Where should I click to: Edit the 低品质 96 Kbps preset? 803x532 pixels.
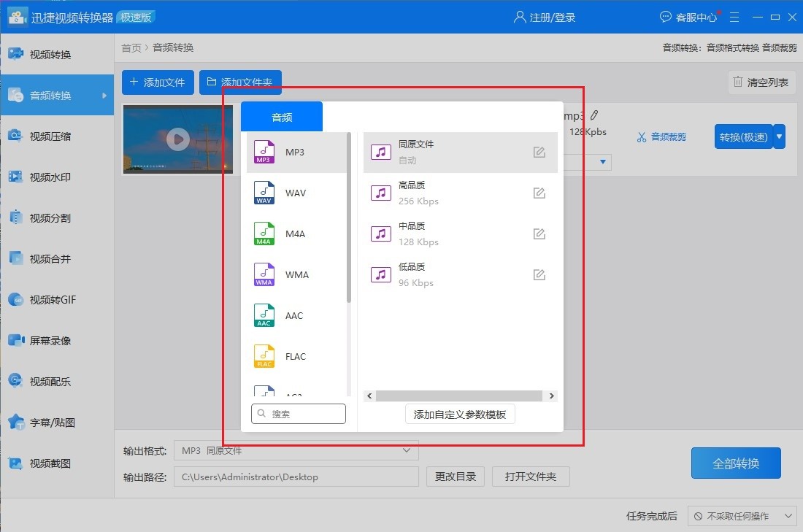click(539, 275)
